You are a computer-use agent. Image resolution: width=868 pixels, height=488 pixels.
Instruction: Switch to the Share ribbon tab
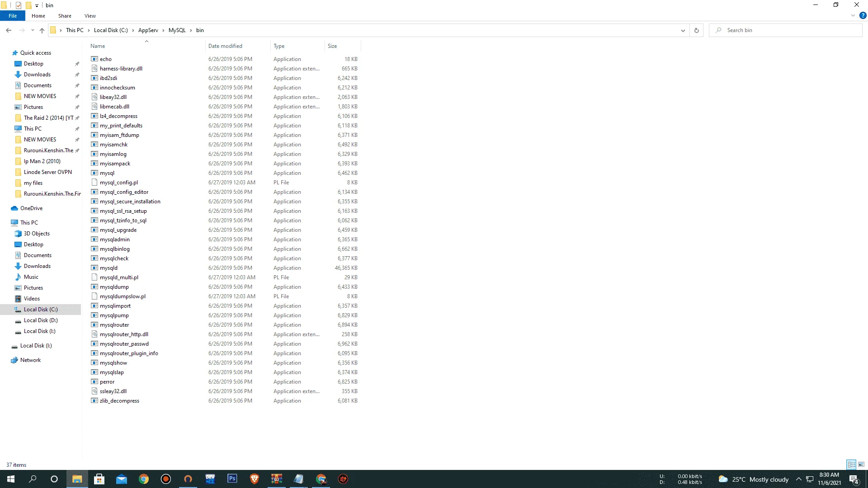(65, 16)
